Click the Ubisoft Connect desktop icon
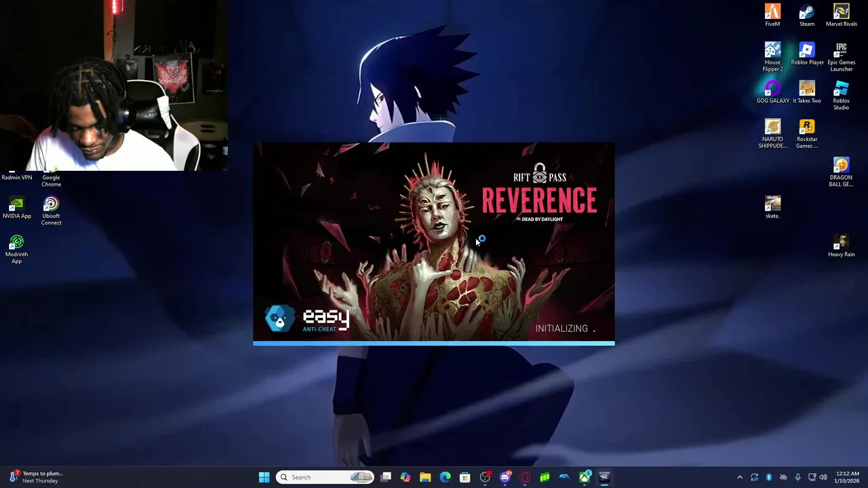Screen dimensions: 868x488 [x=51, y=211]
